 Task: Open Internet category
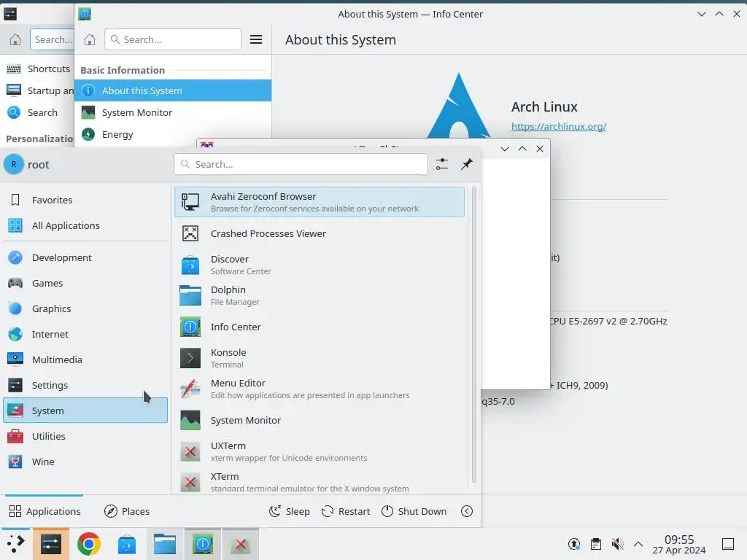(85, 334)
